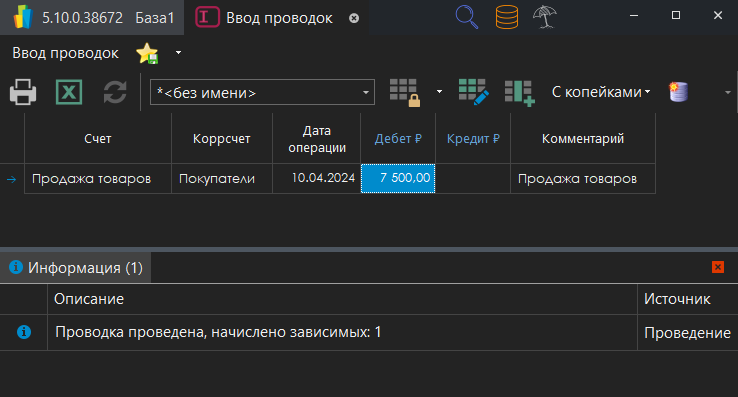Click the grid with pencil edit icon

click(x=473, y=92)
